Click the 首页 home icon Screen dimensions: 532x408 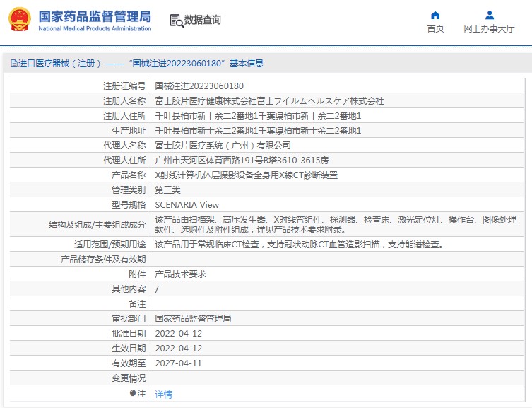(x=435, y=16)
